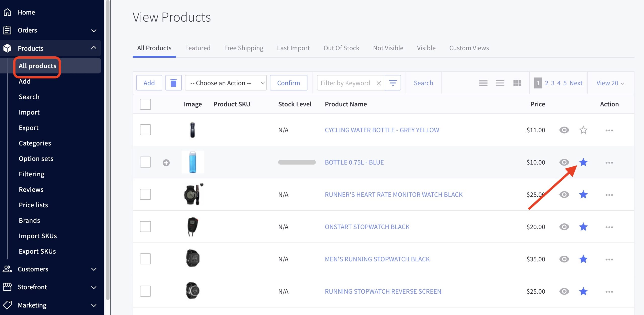Open Men's Running Stopwatch Black product link
Viewport: 644px width, 315px height.
pyautogui.click(x=377, y=259)
